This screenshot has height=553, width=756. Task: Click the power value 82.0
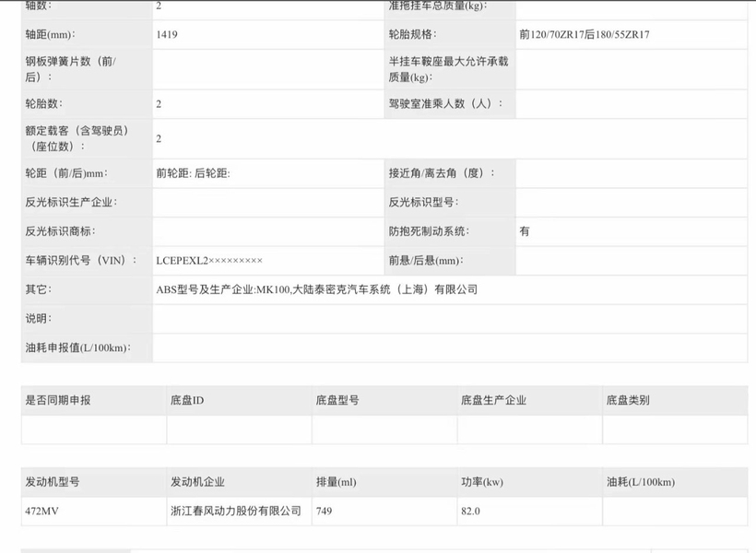pos(470,511)
